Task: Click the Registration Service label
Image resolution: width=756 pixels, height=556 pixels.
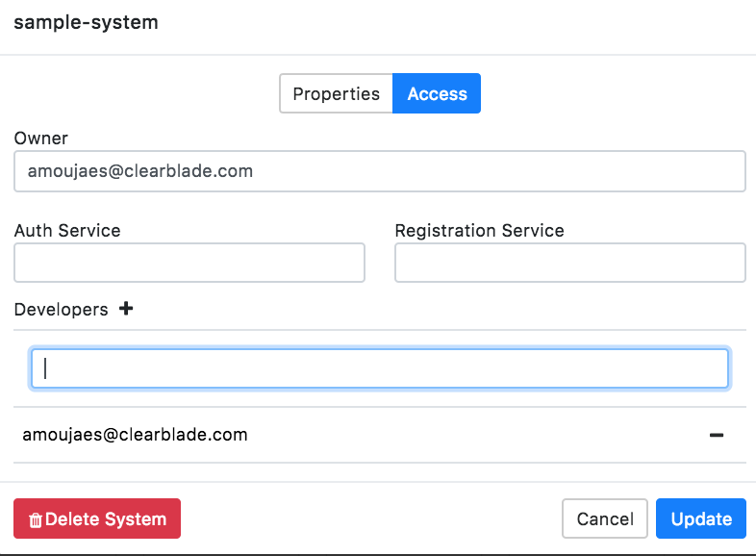Action: pyautogui.click(x=479, y=231)
